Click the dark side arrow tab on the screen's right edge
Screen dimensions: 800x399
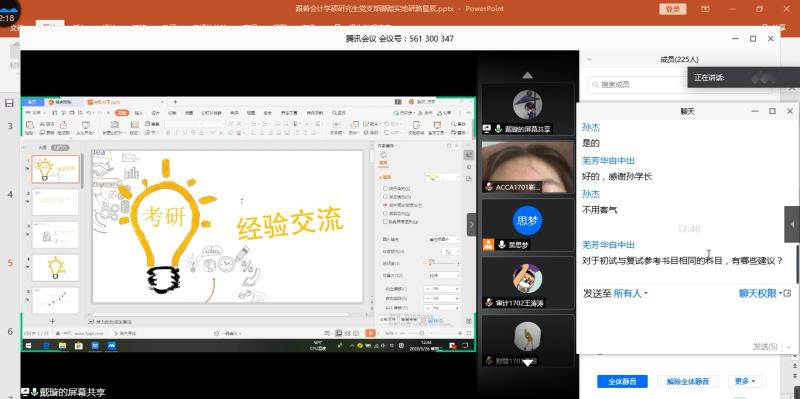792,225
